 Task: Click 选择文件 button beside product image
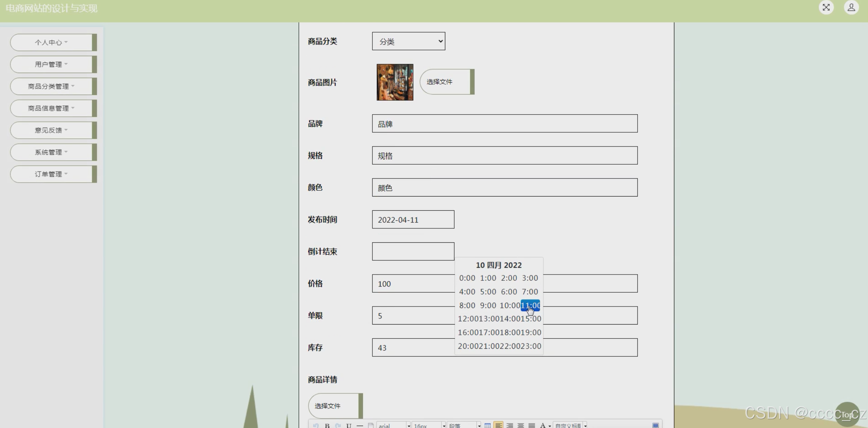446,82
